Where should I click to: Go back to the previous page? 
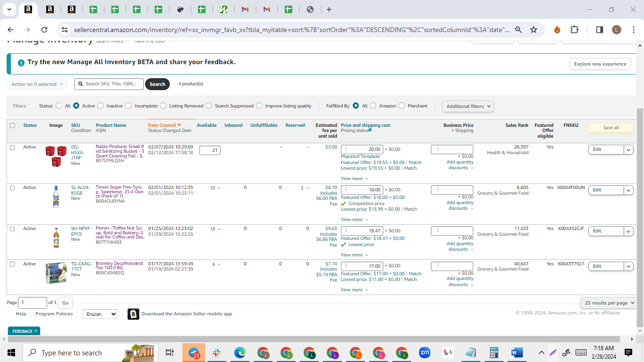(10, 30)
